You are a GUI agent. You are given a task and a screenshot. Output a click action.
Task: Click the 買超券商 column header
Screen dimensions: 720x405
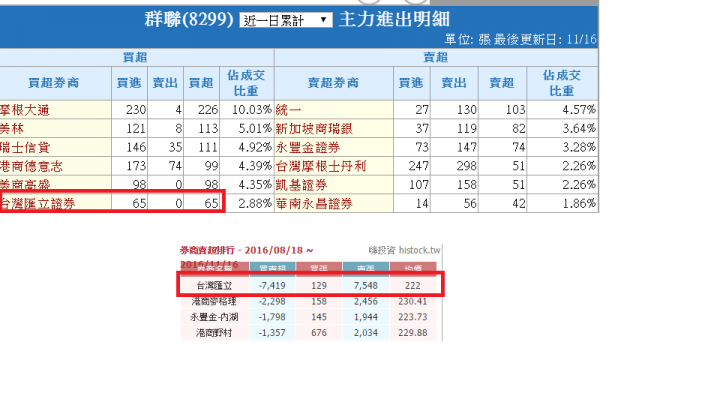coord(54,83)
